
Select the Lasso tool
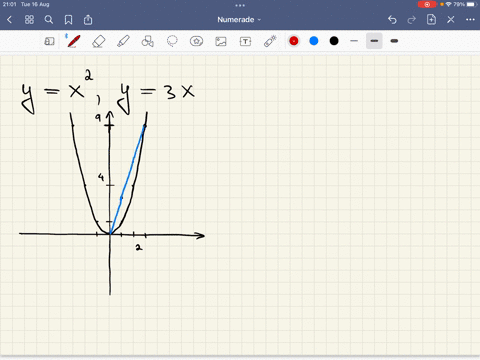pos(172,41)
